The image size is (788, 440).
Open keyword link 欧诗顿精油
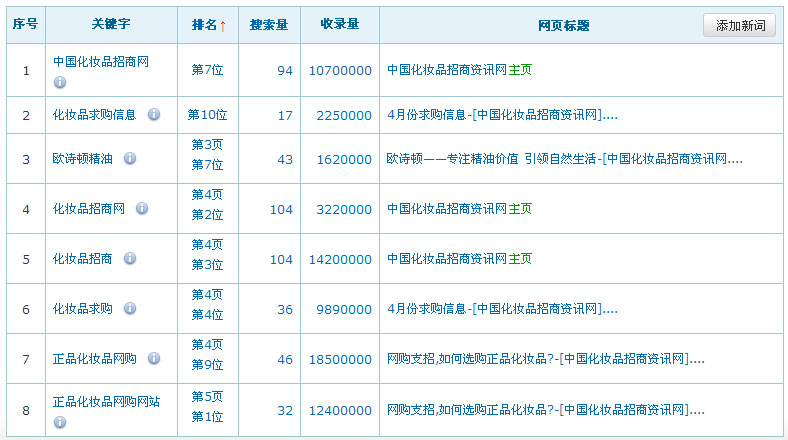[83, 159]
